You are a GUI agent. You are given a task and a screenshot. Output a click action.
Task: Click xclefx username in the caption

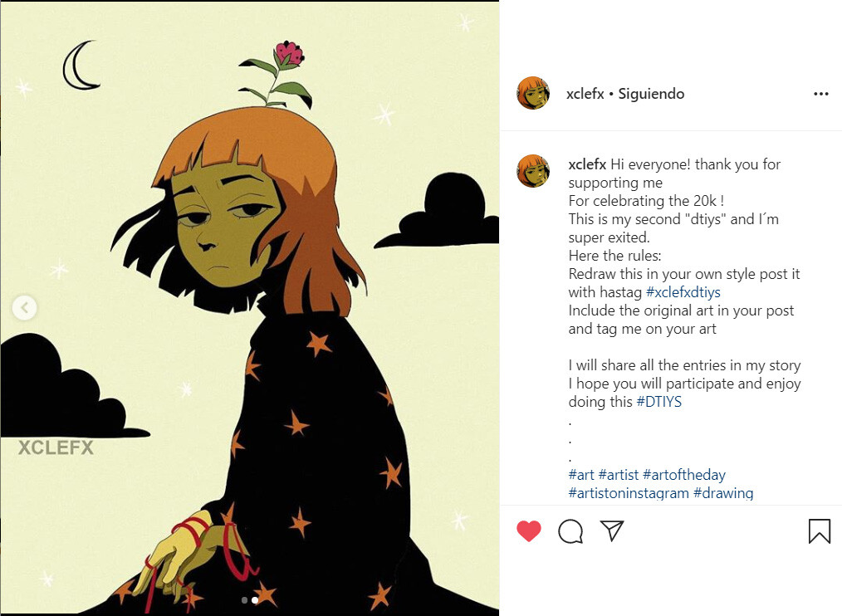click(587, 164)
